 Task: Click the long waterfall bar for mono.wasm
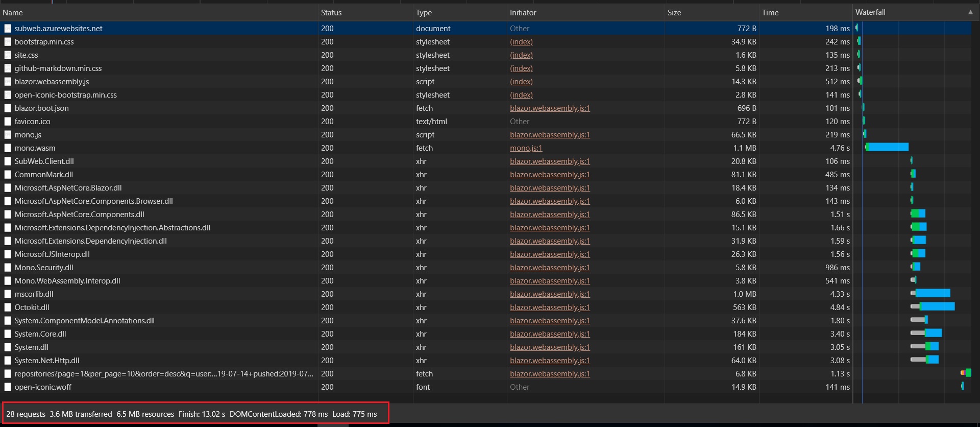pyautogui.click(x=887, y=147)
